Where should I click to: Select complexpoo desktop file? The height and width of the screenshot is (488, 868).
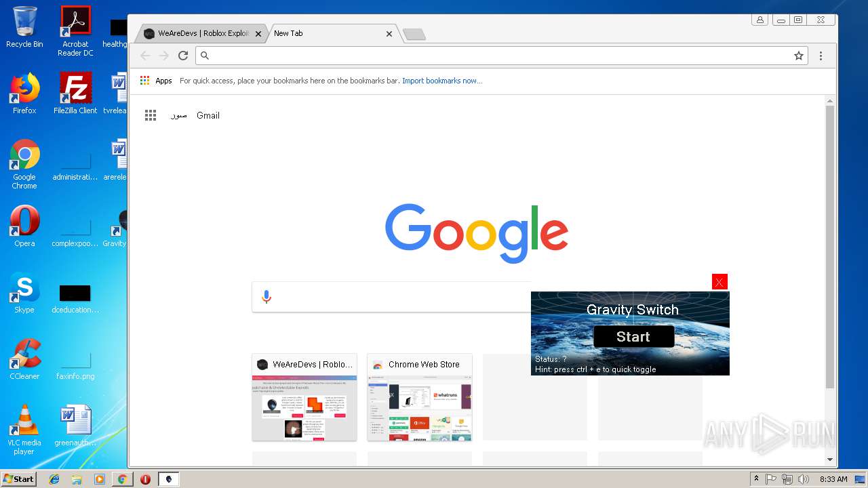coord(75,230)
